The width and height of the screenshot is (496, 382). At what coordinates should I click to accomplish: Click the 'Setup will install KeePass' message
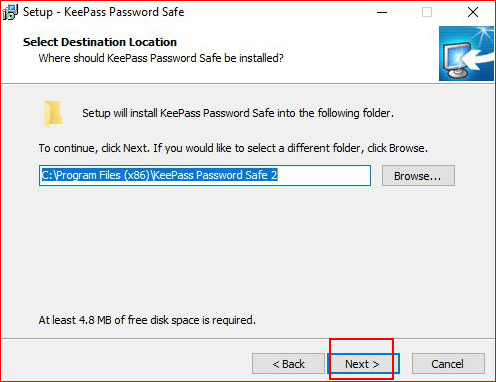(238, 113)
